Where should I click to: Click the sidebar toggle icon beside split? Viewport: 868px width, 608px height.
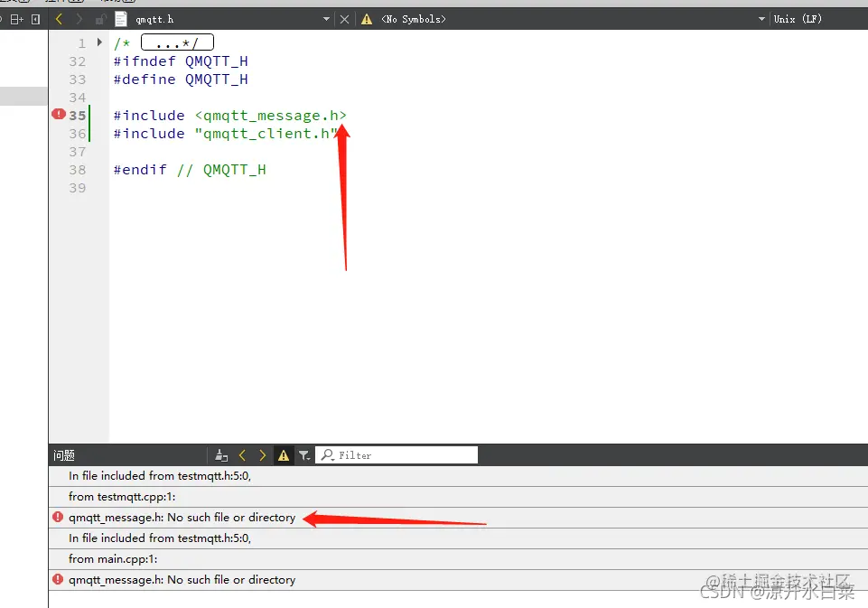click(x=36, y=19)
